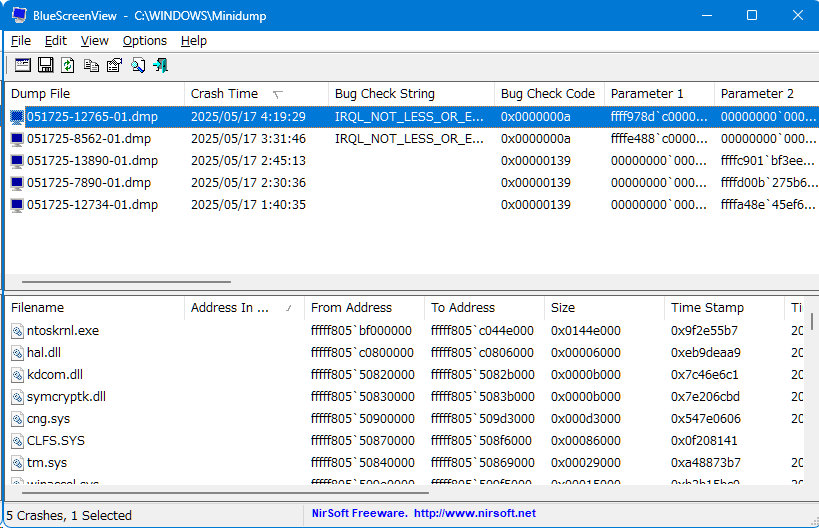This screenshot has width=819, height=528.
Task: Open the View menu
Action: (x=95, y=41)
